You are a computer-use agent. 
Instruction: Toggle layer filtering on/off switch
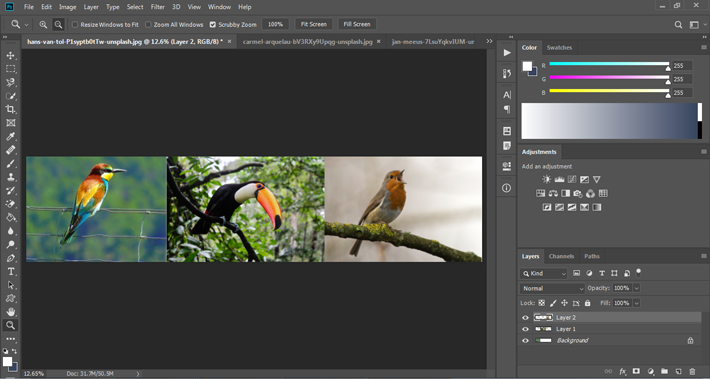coord(638,273)
